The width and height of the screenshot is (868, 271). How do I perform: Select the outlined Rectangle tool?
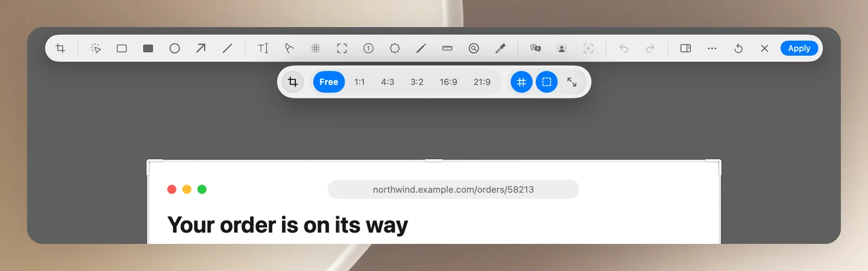click(122, 48)
